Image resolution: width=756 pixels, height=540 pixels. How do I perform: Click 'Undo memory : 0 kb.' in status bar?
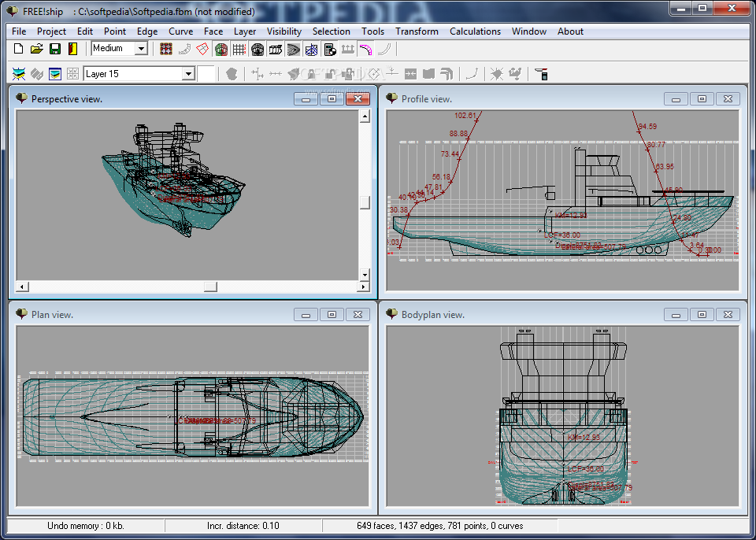86,526
